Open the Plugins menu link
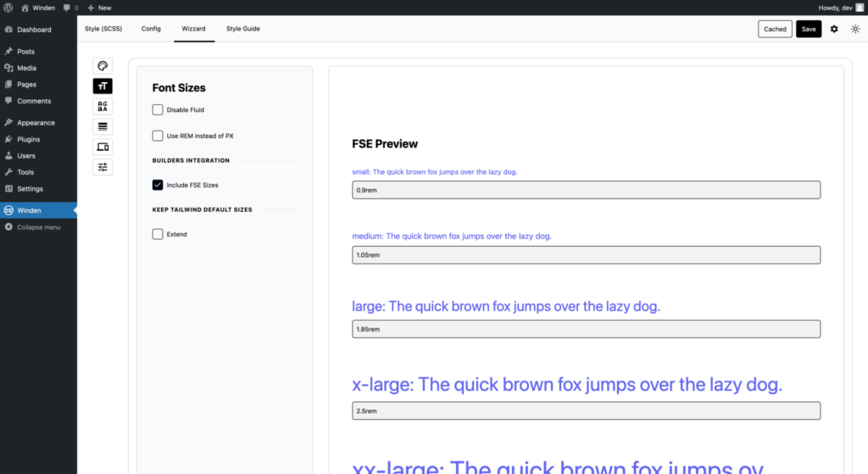 (29, 139)
